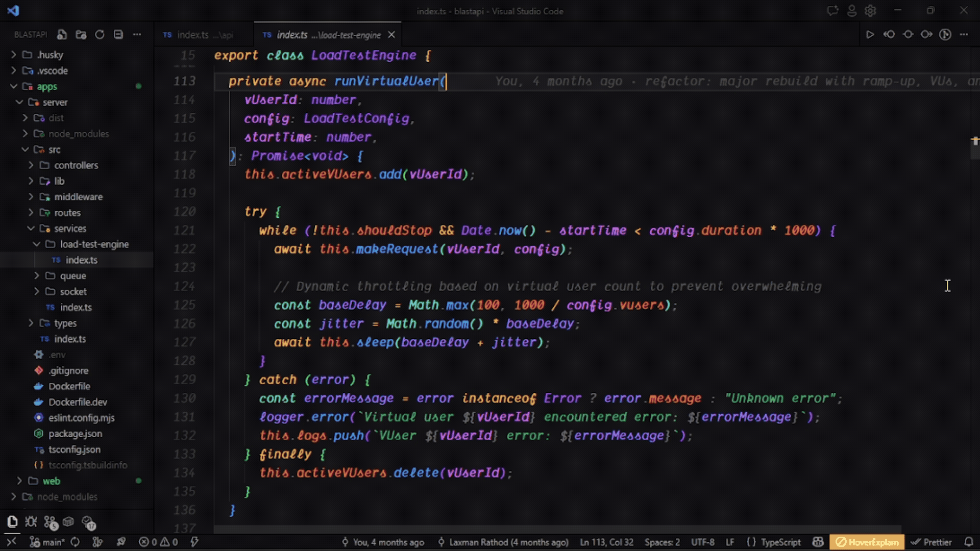Refresh the BLASTAPI Explorer view
The image size is (980, 551).
(x=100, y=34)
